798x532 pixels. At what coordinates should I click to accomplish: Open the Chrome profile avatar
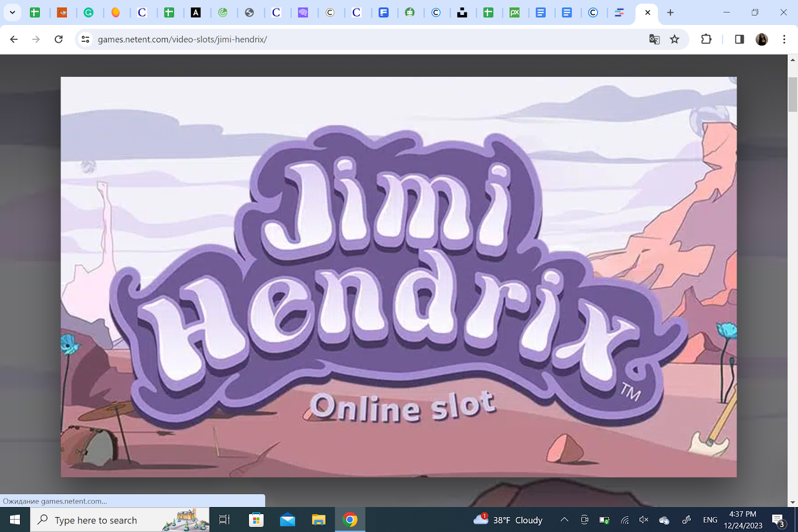(x=762, y=39)
